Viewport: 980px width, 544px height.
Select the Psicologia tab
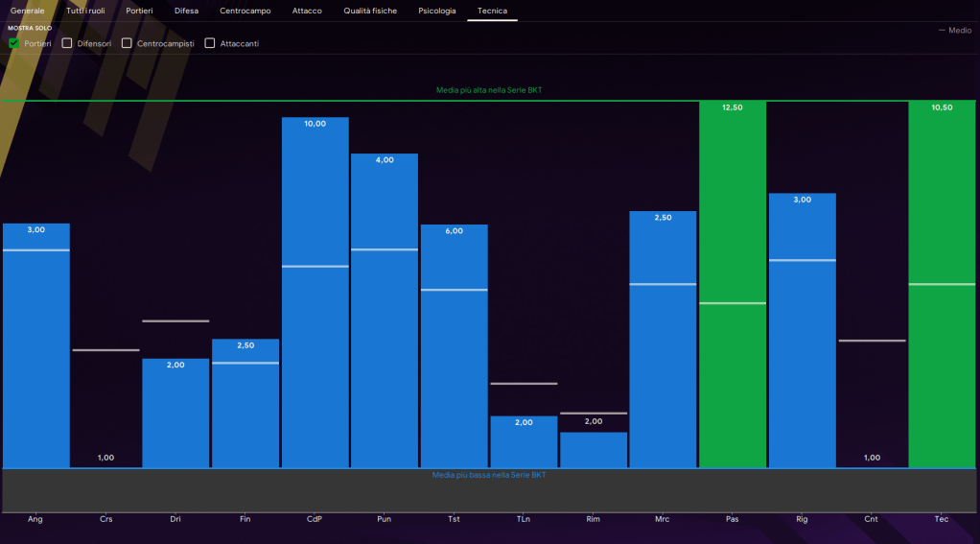437,11
